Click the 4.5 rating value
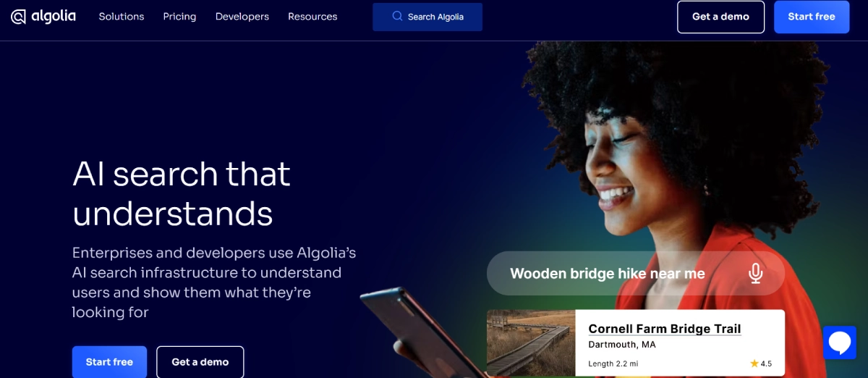The image size is (868, 378). [x=766, y=364]
